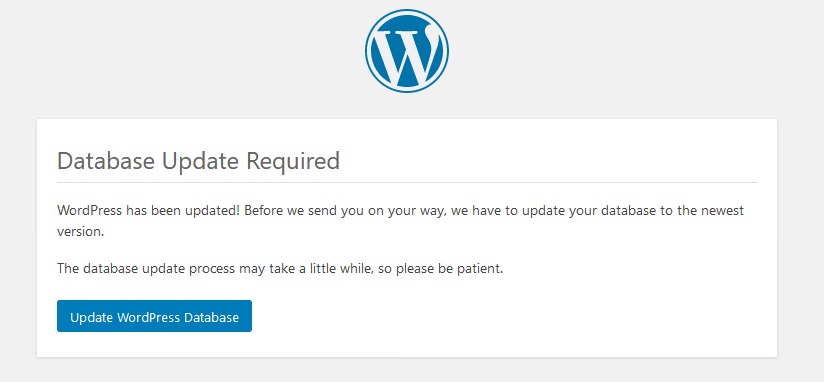Click the word Database in the heading
This screenshot has width=824, height=382.
(106, 161)
